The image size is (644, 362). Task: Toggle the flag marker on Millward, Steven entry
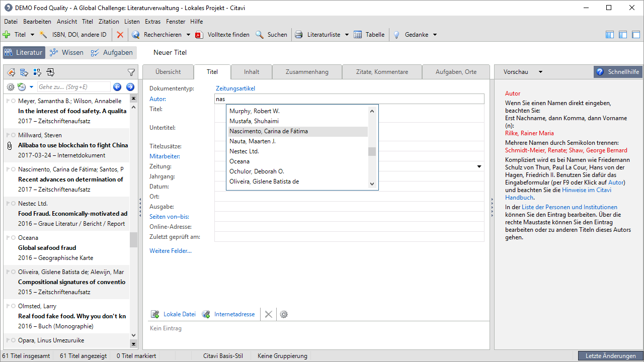[8, 135]
